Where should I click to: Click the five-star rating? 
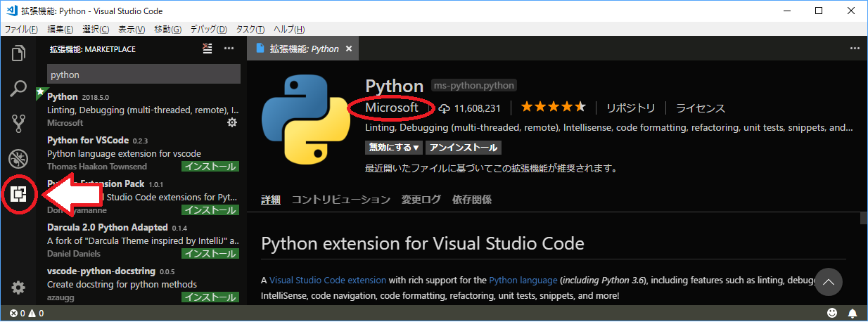click(x=553, y=108)
